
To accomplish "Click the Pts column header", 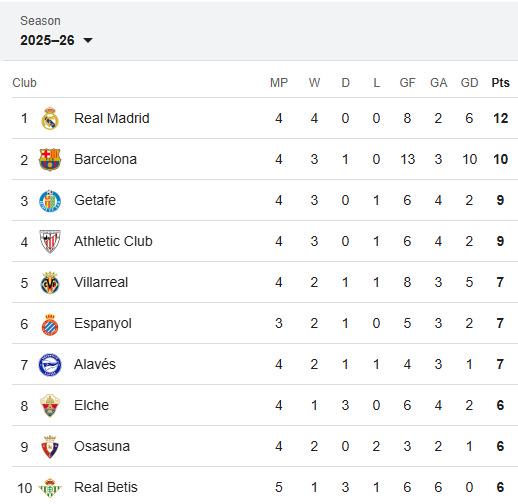I will (500, 83).
